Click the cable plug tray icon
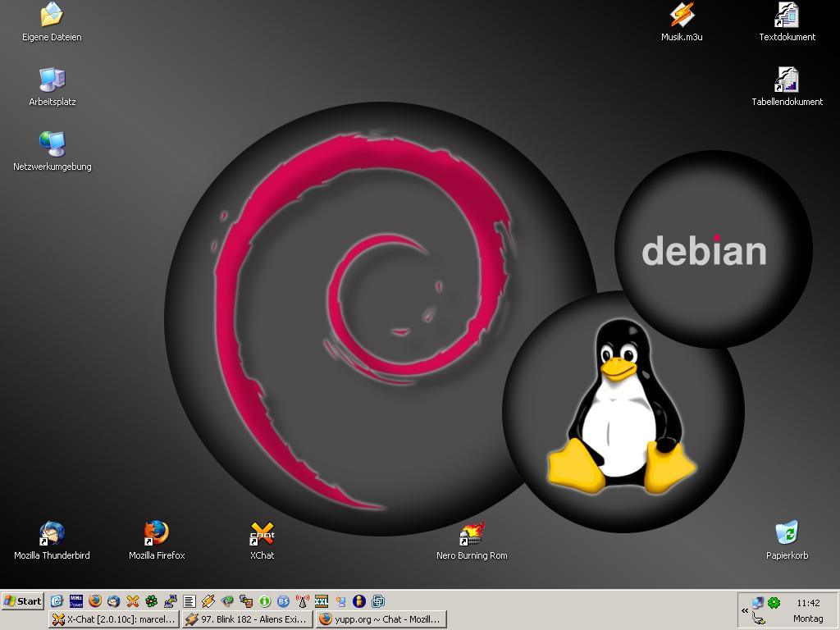Viewport: 840px width, 630px height. [757, 619]
